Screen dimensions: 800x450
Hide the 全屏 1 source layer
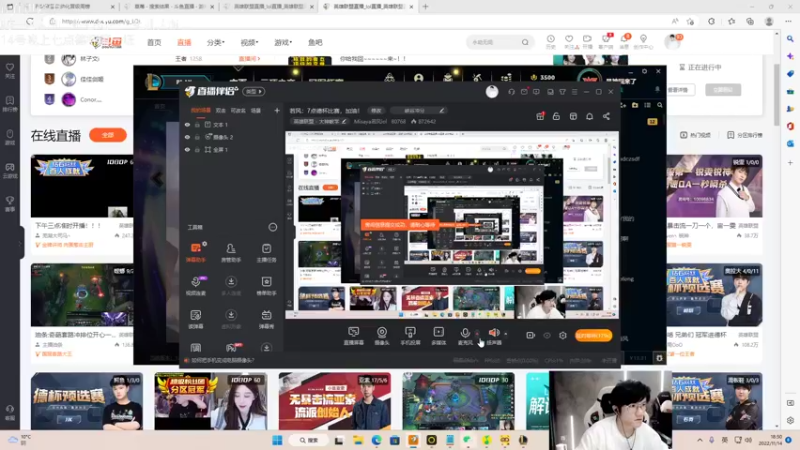coord(187,149)
